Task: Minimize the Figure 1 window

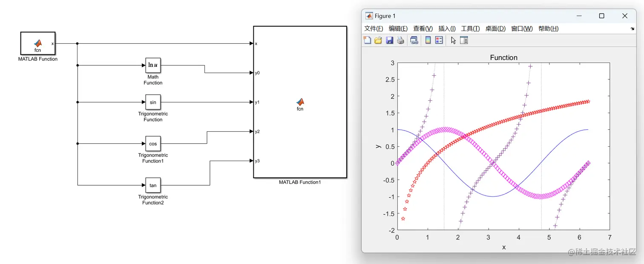Action: (x=579, y=16)
